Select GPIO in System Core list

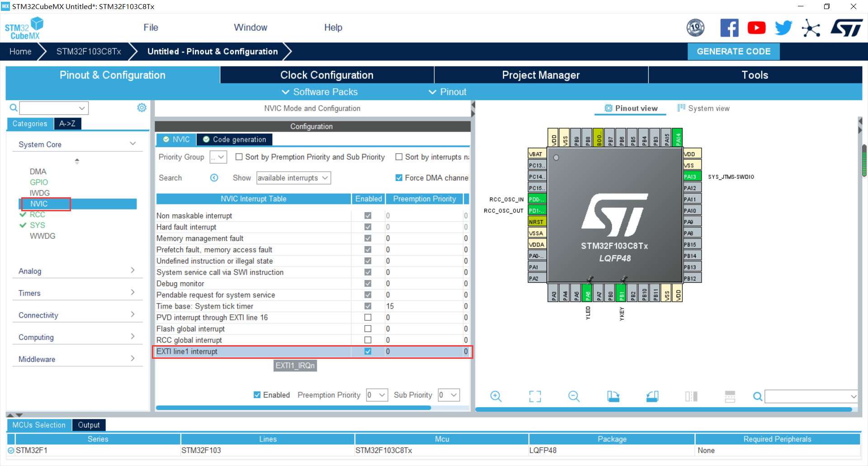coord(39,182)
